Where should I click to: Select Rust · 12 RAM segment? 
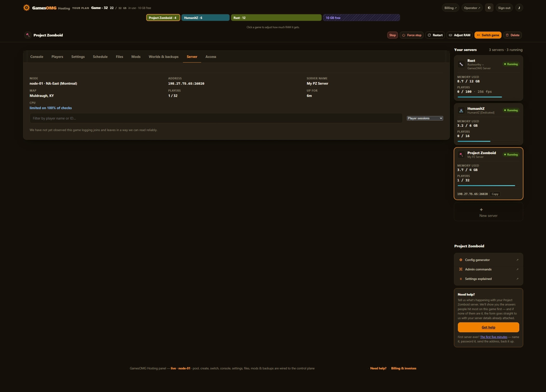pyautogui.click(x=276, y=18)
